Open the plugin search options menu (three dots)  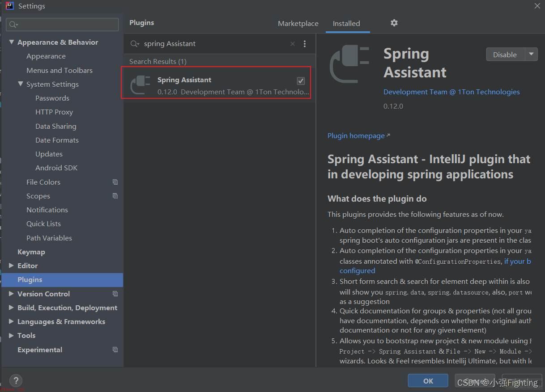pos(305,44)
